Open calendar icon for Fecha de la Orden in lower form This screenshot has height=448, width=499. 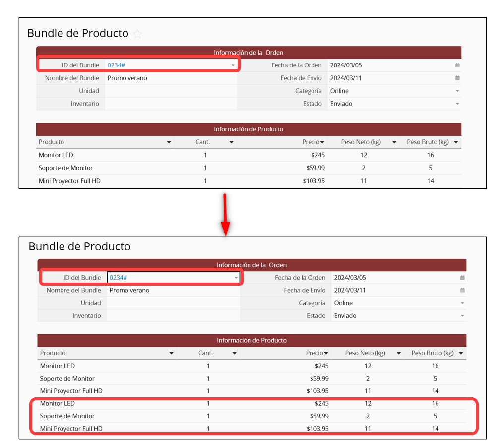(x=462, y=278)
